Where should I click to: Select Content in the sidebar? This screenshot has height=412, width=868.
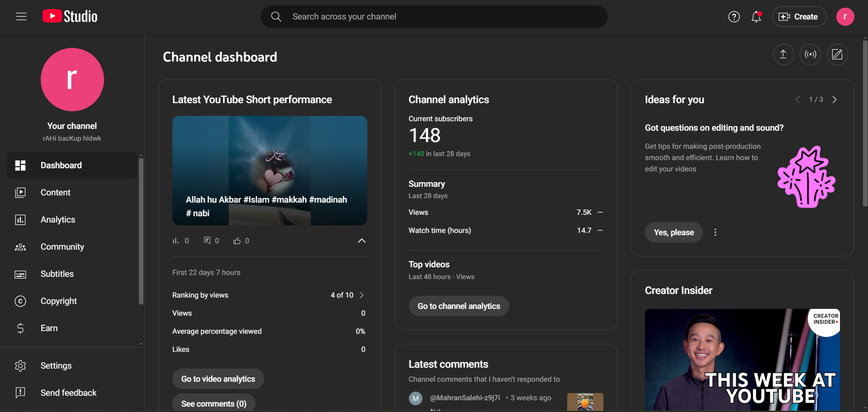click(72, 193)
